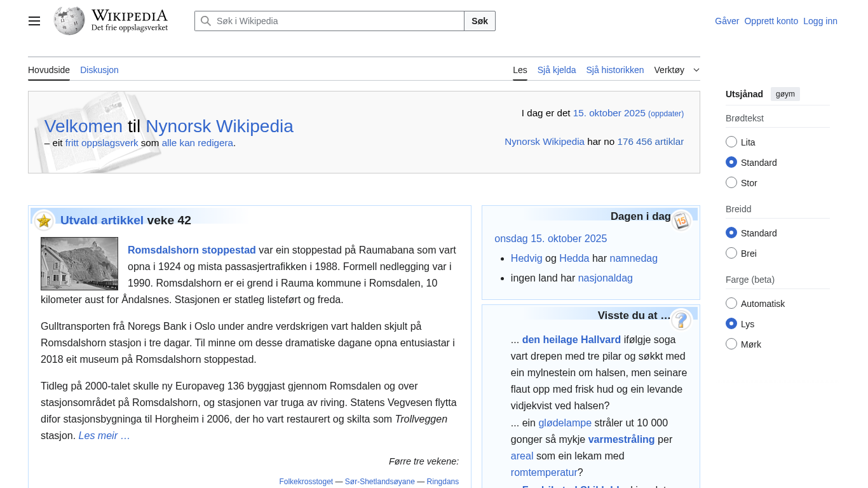
Task: Open the Hedda name link
Action: 574,259
